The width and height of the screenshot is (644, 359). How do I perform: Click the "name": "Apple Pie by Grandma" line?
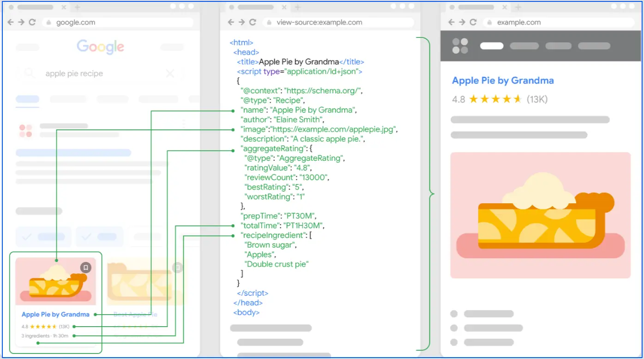pyautogui.click(x=299, y=110)
